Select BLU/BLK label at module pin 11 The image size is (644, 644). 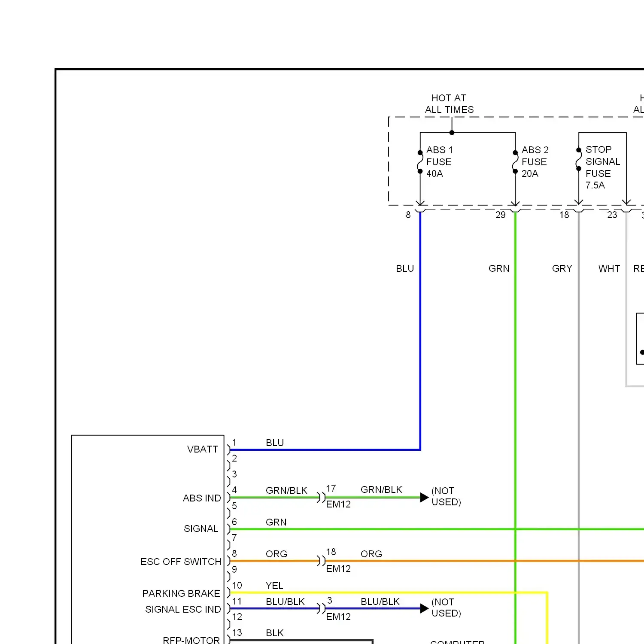pyautogui.click(x=285, y=602)
